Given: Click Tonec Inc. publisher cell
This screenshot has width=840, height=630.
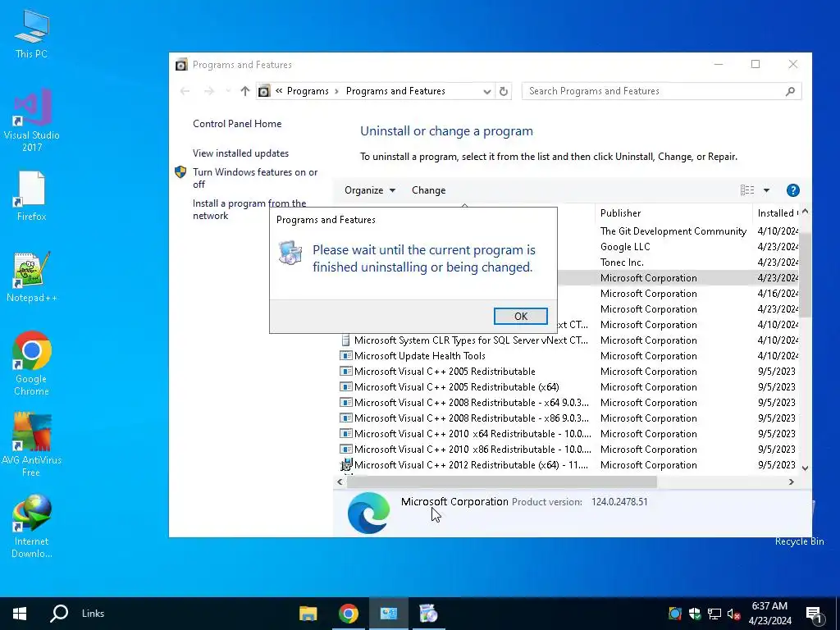Looking at the screenshot, I should tap(622, 262).
